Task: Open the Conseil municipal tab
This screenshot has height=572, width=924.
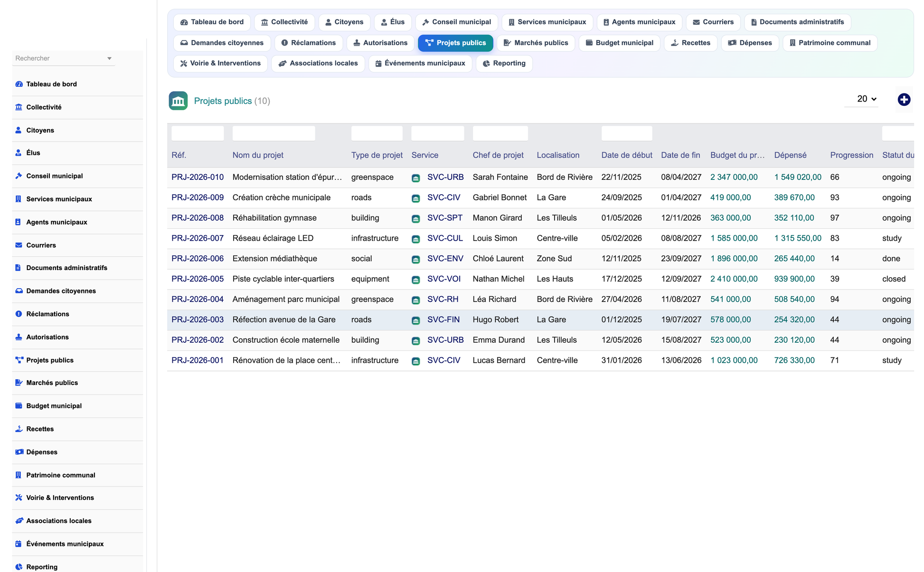Action: tap(456, 22)
